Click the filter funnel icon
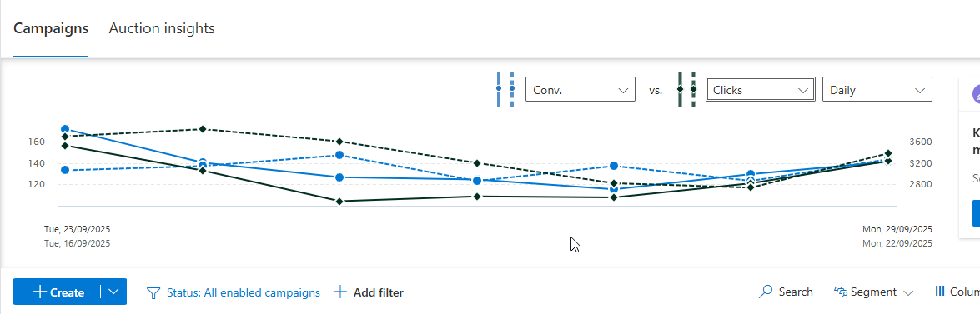 (x=153, y=292)
